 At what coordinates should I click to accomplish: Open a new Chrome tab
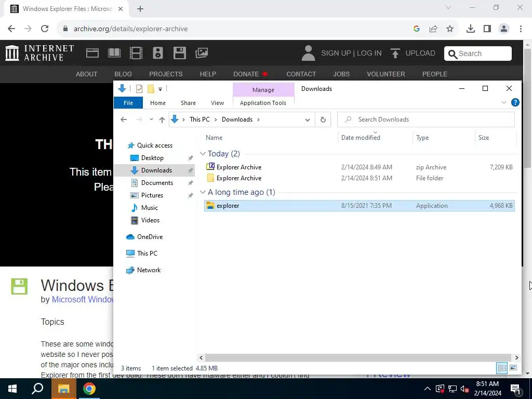(140, 9)
